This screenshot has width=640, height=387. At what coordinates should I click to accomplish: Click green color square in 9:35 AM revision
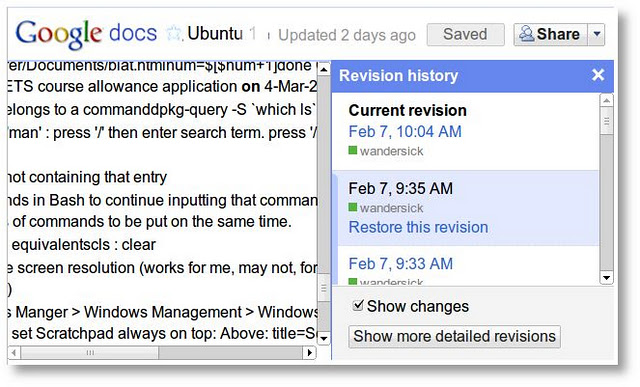tap(353, 207)
